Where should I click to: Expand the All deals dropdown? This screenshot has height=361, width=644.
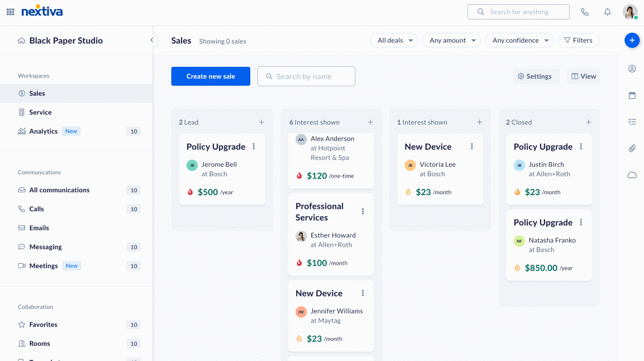click(394, 40)
